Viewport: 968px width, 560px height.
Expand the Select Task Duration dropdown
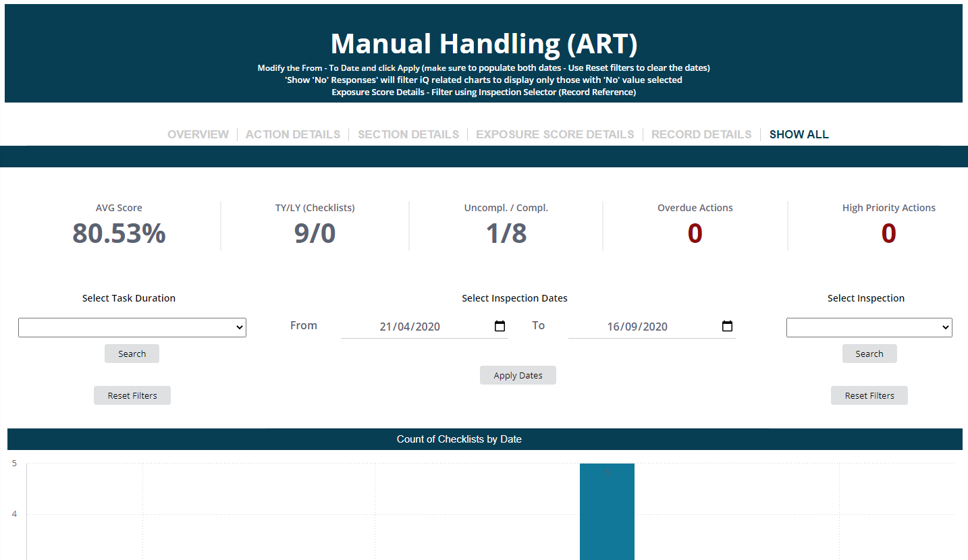click(132, 327)
